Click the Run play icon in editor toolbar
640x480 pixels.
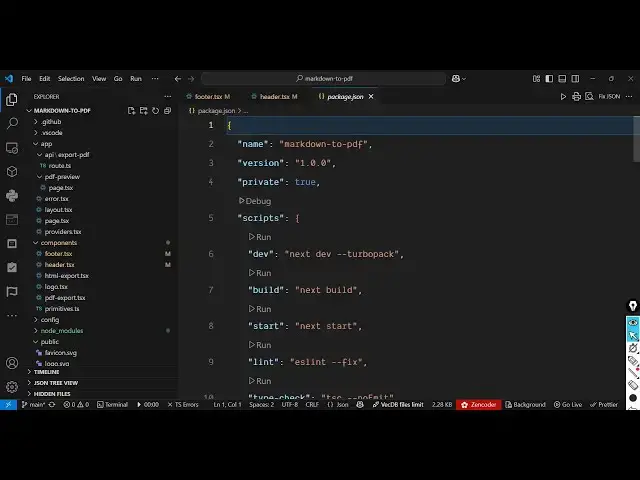click(x=563, y=97)
